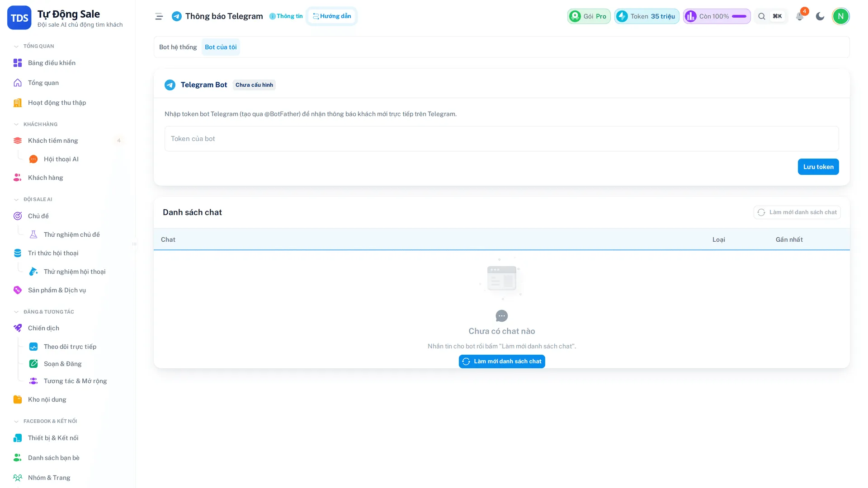This screenshot has width=868, height=488.
Task: Click the Lưu token button
Action: (818, 167)
